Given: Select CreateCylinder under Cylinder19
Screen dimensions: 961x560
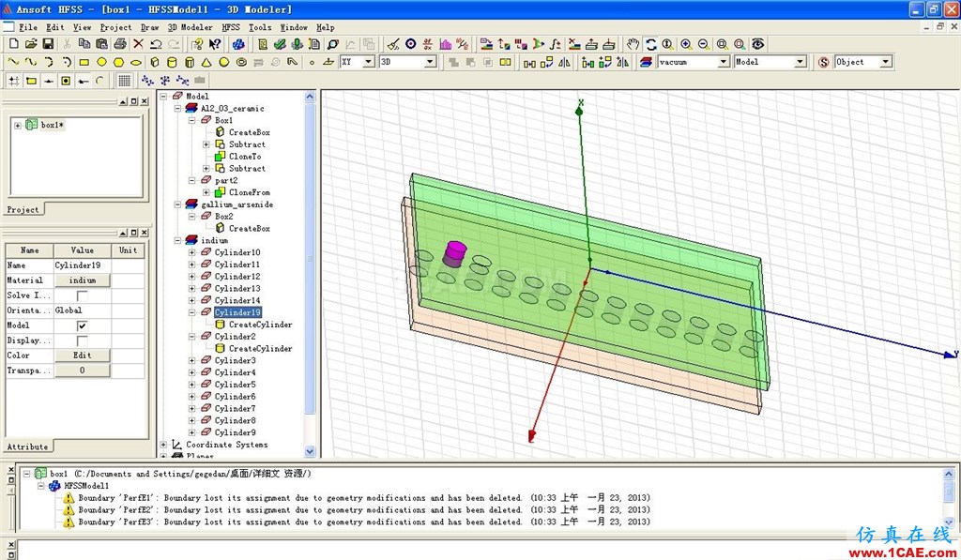Looking at the screenshot, I should [x=261, y=325].
